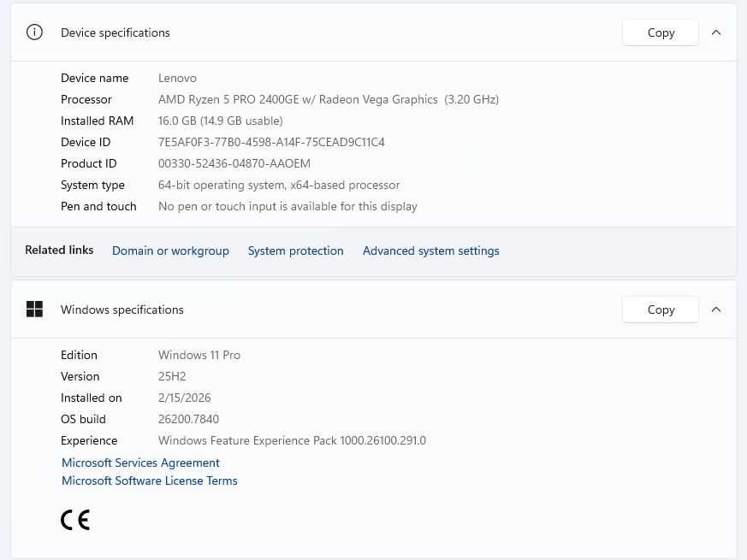Click the Installed RAM label
747x560 pixels.
pos(98,121)
